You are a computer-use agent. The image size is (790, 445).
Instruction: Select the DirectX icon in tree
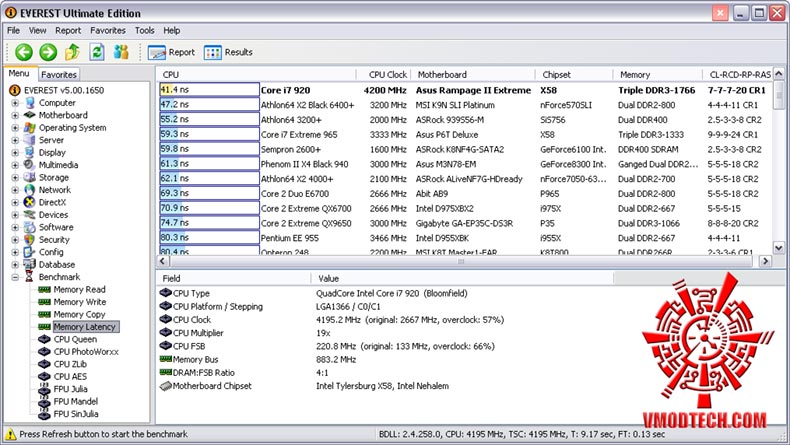click(30, 202)
